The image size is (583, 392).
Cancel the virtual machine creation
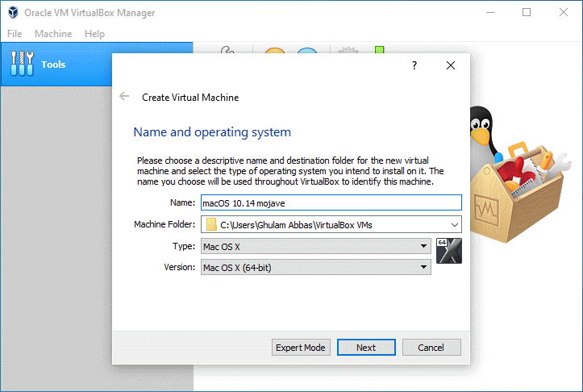[431, 348]
